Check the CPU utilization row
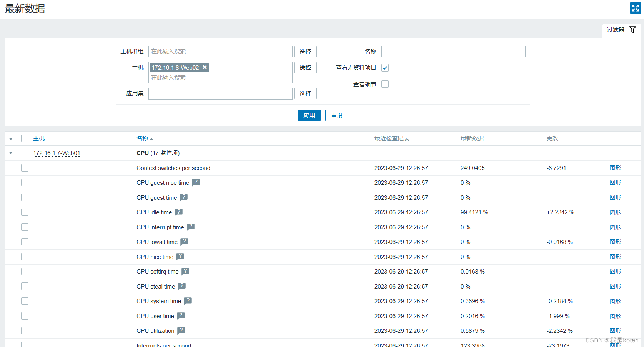644x347 pixels. (25, 330)
